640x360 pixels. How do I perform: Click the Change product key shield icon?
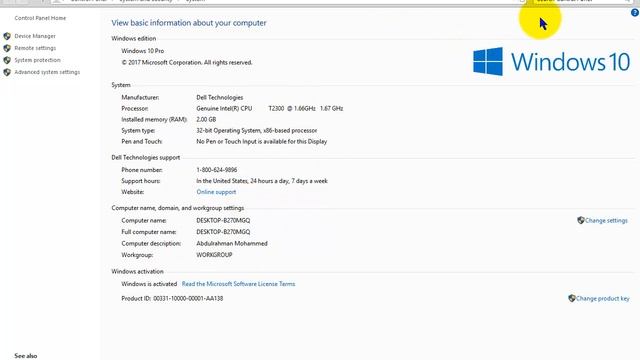(x=572, y=298)
